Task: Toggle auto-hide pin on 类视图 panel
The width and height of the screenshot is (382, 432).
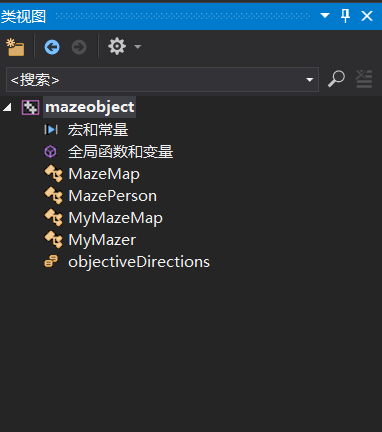Action: coord(345,16)
